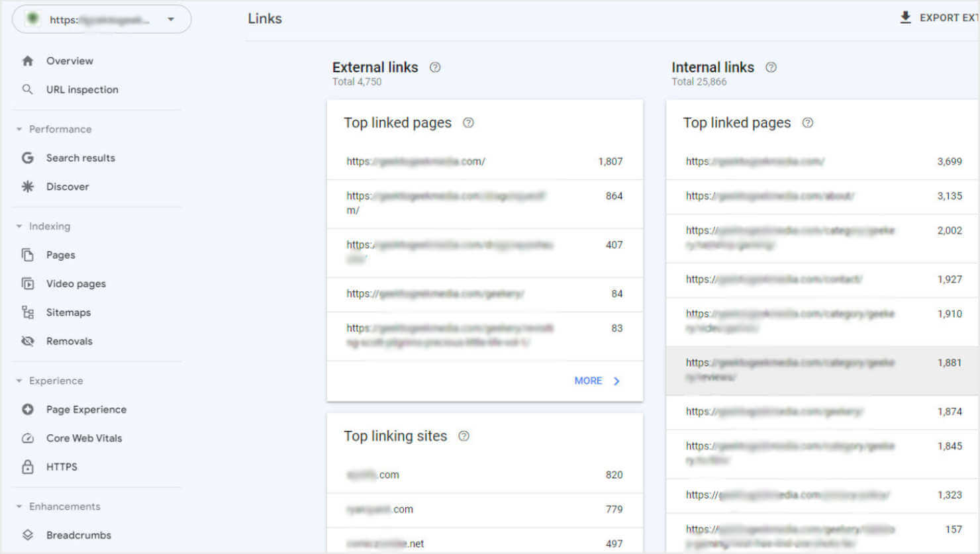Click the External links help icon

(x=434, y=67)
